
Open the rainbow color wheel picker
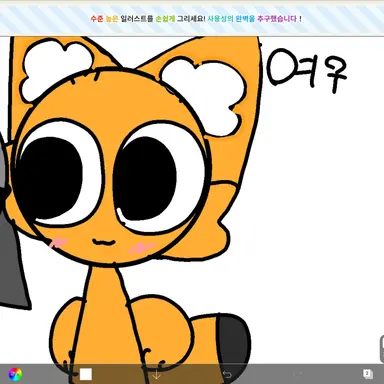[15, 374]
